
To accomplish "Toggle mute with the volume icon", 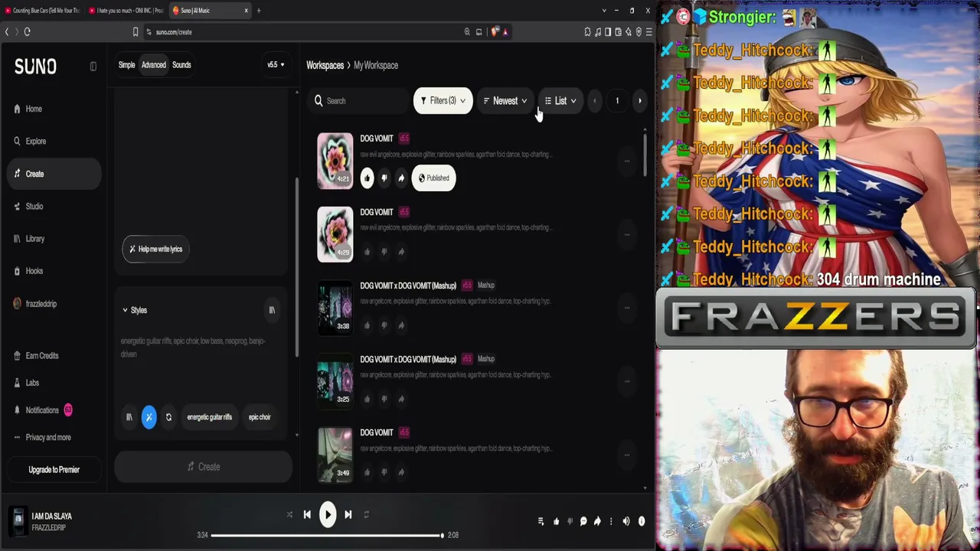I will tap(626, 522).
